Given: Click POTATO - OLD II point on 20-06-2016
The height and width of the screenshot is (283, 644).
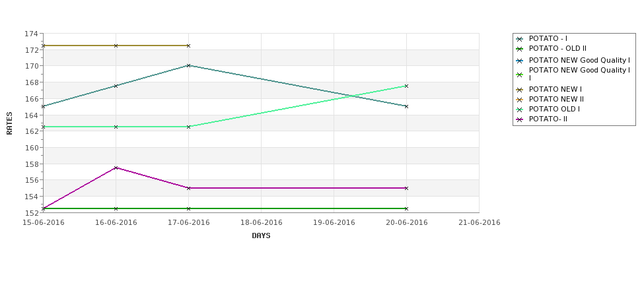Looking at the screenshot, I should click(x=406, y=208).
